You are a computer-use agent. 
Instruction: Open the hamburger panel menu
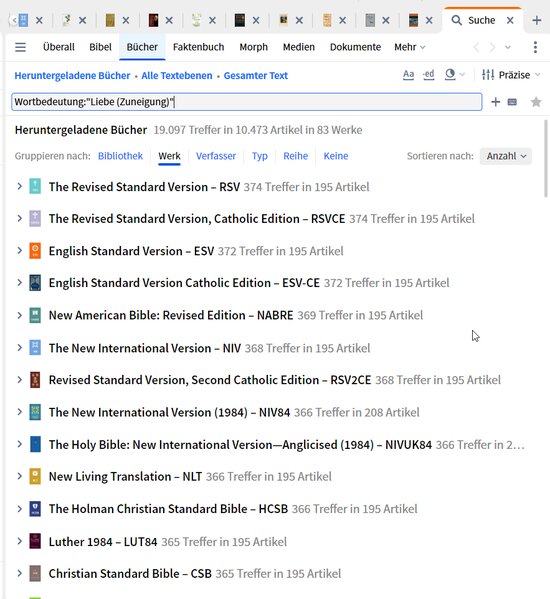(20, 47)
